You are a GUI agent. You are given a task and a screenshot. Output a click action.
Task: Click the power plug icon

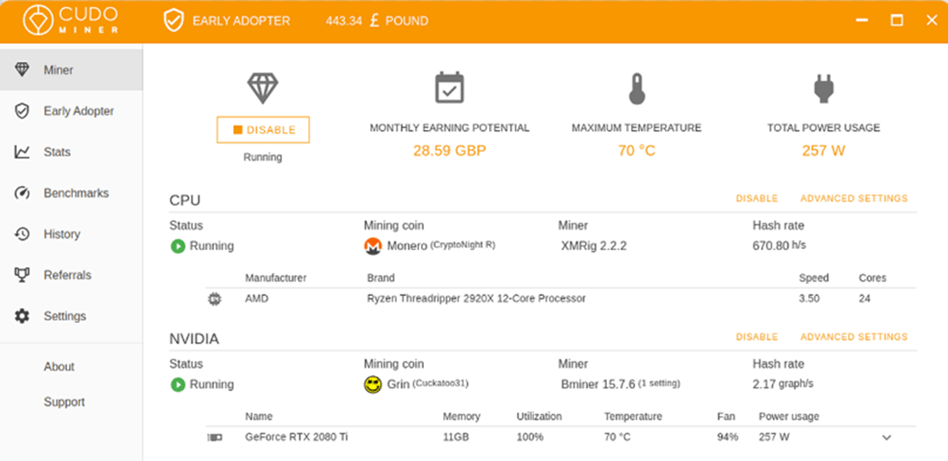pyautogui.click(x=823, y=88)
